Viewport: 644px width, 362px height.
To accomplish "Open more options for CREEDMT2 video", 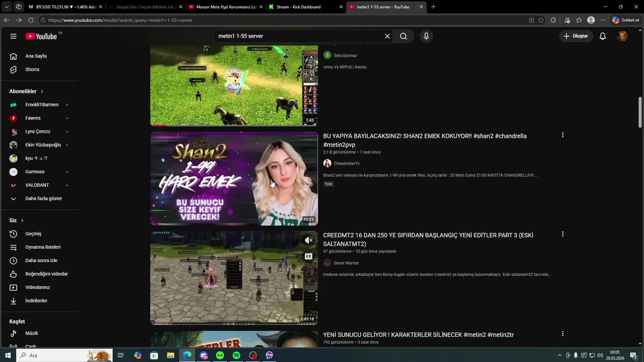I will coord(562,234).
